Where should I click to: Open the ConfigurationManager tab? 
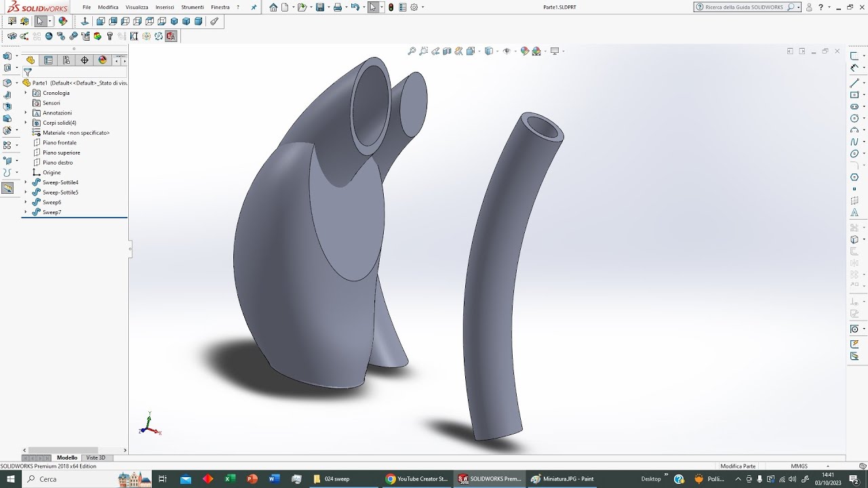66,60
